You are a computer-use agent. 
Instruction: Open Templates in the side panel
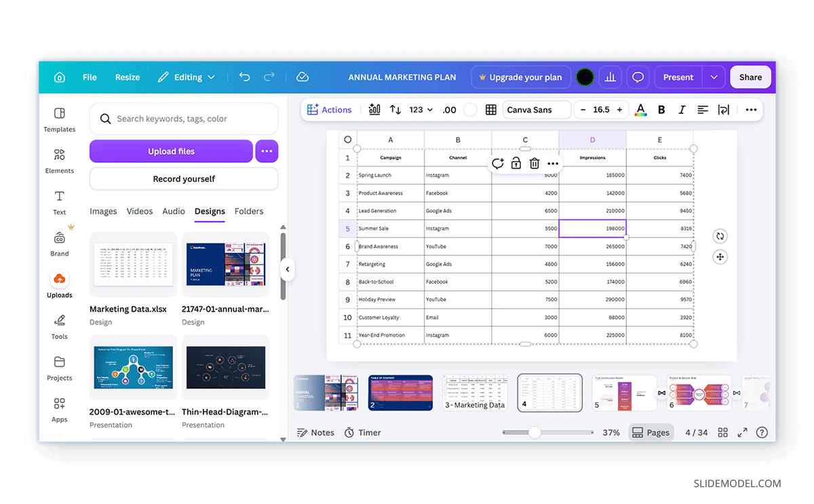tap(60, 119)
